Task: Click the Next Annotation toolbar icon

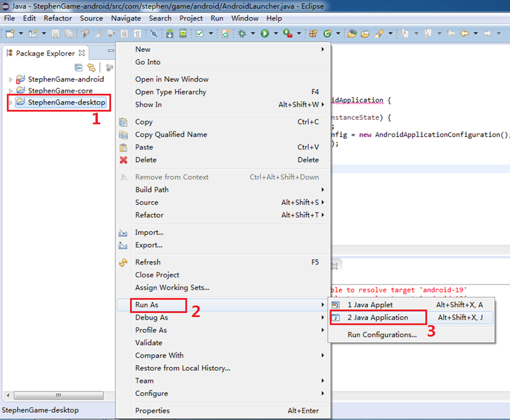Action: pyautogui.click(x=405, y=34)
